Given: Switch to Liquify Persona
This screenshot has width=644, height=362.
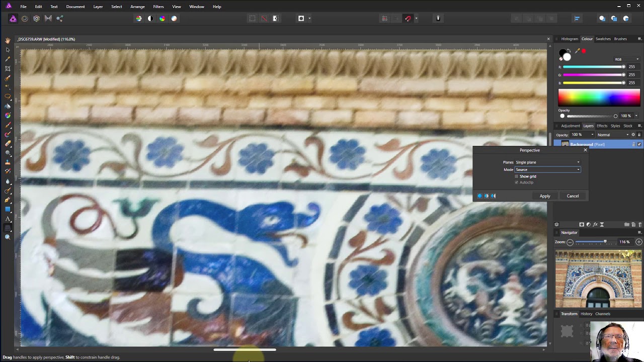Looking at the screenshot, I should pyautogui.click(x=25, y=19).
